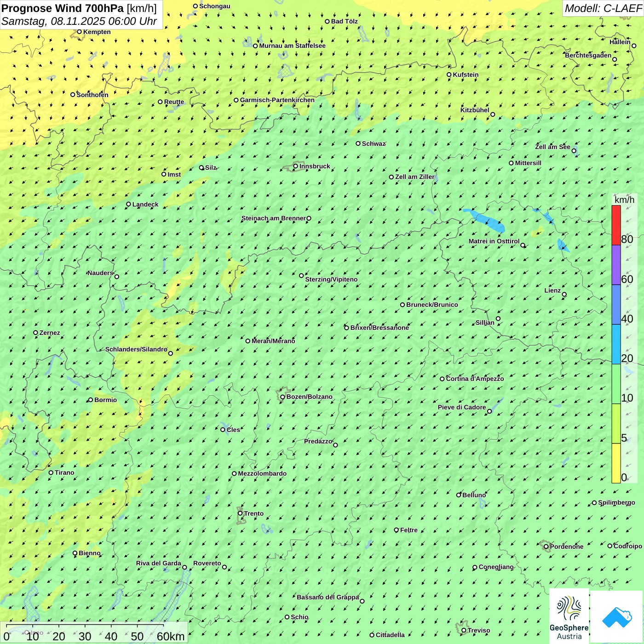The width and height of the screenshot is (644, 644).
Task: Click the blue cloud logo icon
Action: point(616,617)
